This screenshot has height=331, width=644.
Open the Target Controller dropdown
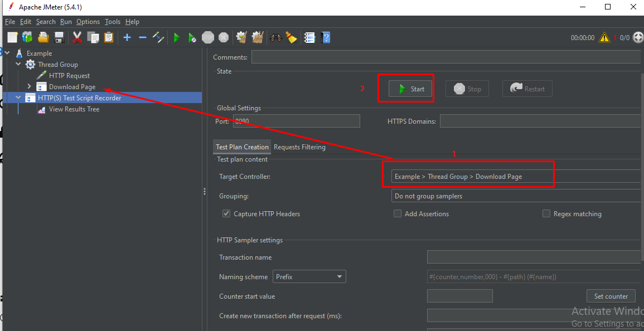coord(516,177)
